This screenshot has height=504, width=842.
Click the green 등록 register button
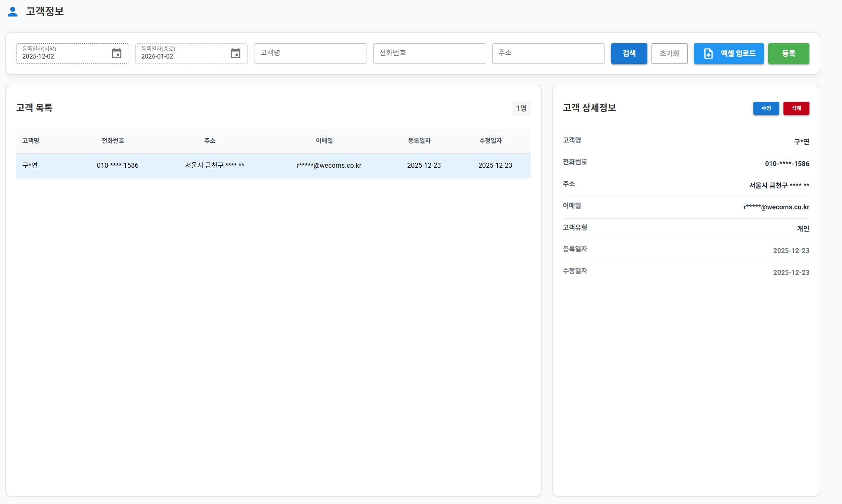(x=788, y=54)
